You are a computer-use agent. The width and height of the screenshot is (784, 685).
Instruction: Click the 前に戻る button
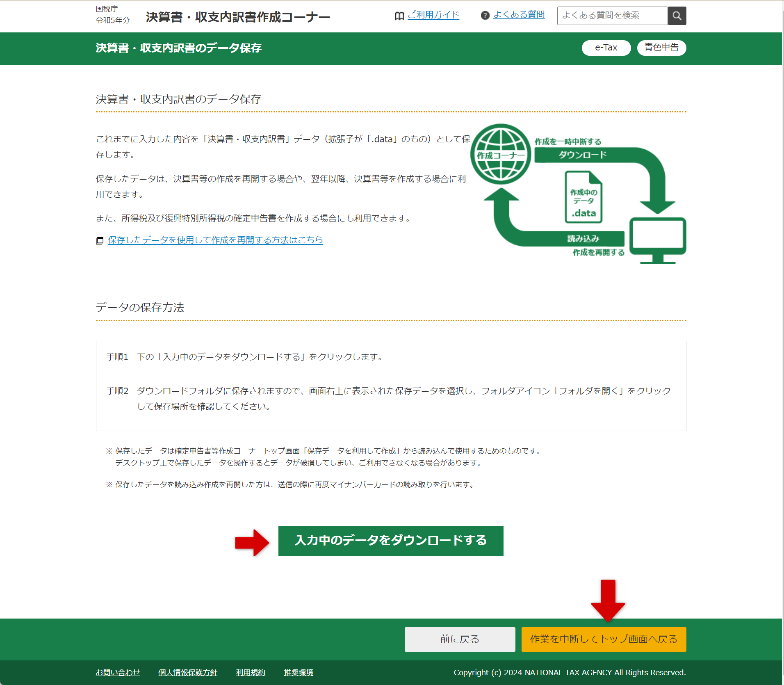click(459, 639)
